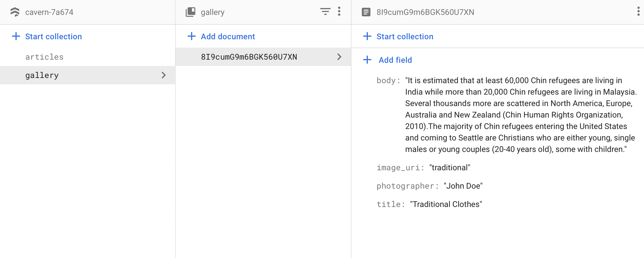Edit the title field Traditional Clothes
The width and height of the screenshot is (644, 258).
point(446,204)
